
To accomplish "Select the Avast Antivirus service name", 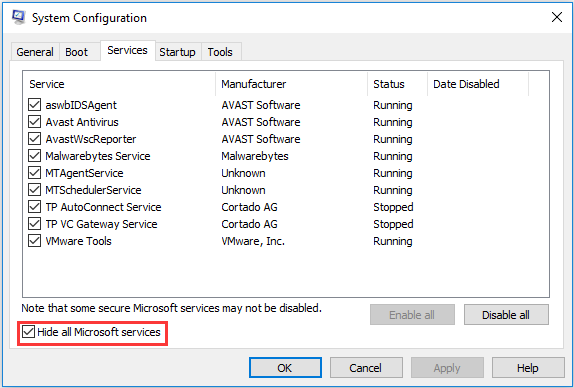I will click(x=82, y=122).
